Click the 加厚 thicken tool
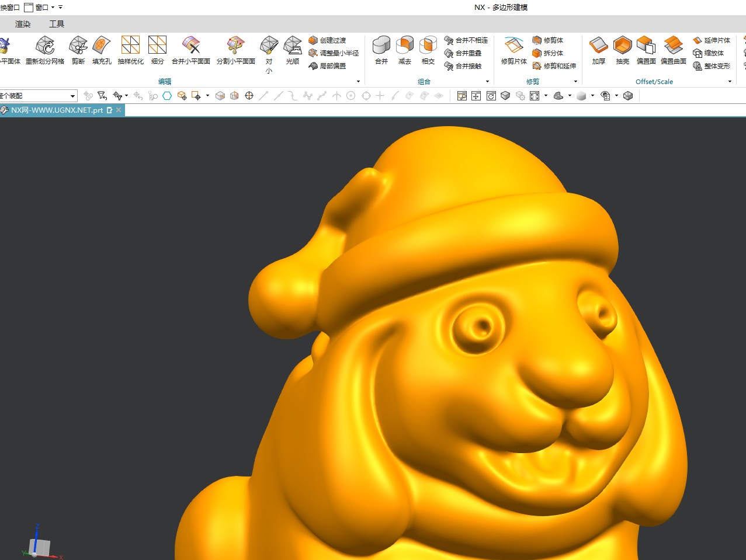 (599, 50)
